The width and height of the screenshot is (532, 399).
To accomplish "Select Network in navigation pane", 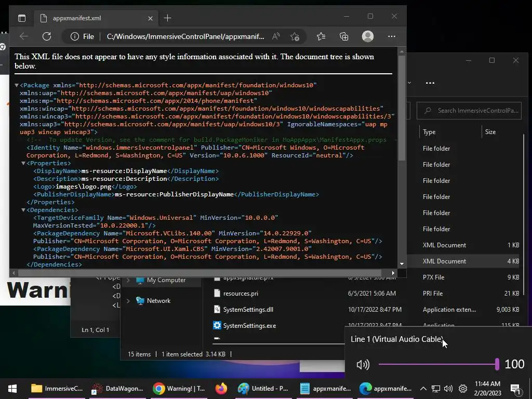I will click(158, 301).
